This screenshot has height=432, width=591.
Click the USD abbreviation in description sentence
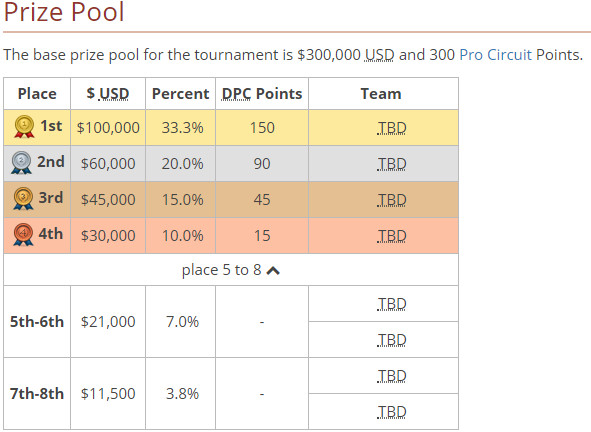[380, 55]
